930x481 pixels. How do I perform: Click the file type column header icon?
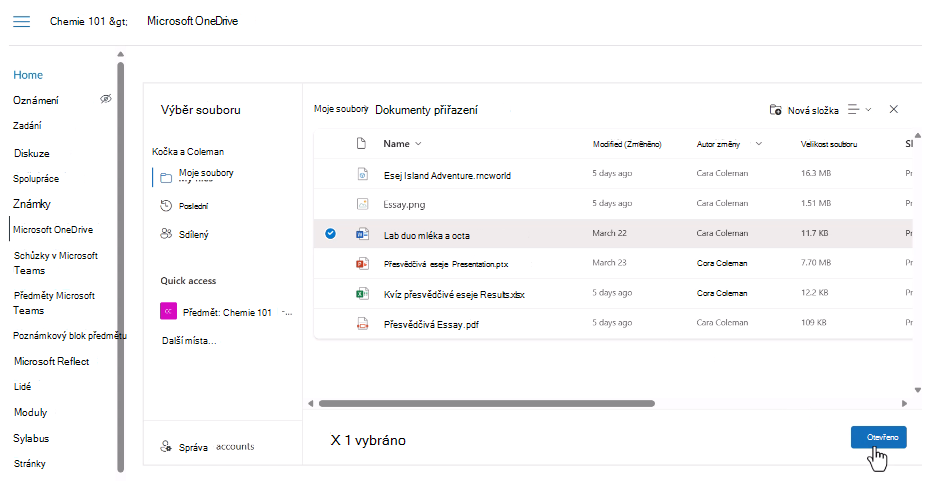(361, 144)
